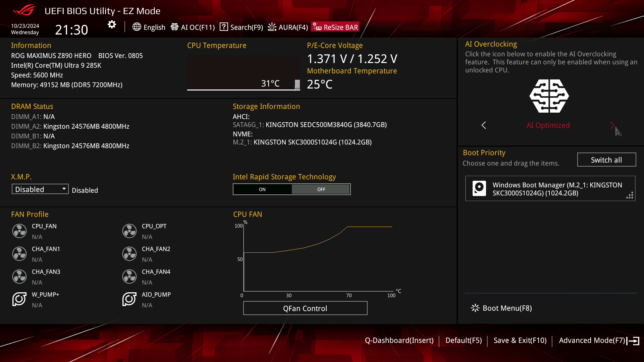Open AURA(F4) lighting settings icon
644x362 pixels.
click(x=272, y=27)
